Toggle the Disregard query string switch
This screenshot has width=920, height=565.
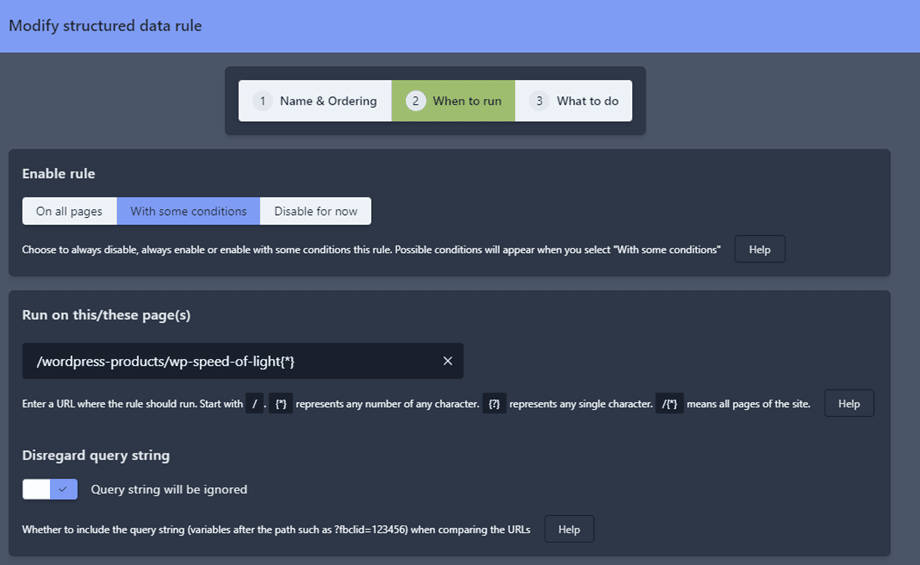[x=50, y=489]
